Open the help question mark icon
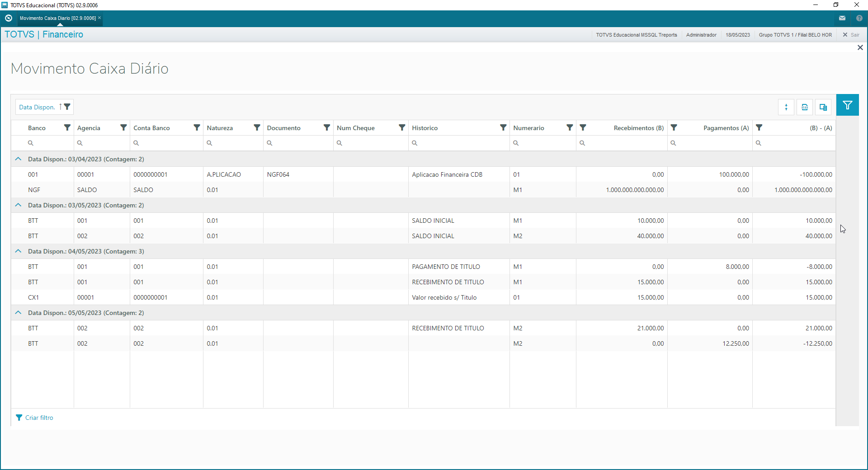The width and height of the screenshot is (868, 470). (859, 18)
